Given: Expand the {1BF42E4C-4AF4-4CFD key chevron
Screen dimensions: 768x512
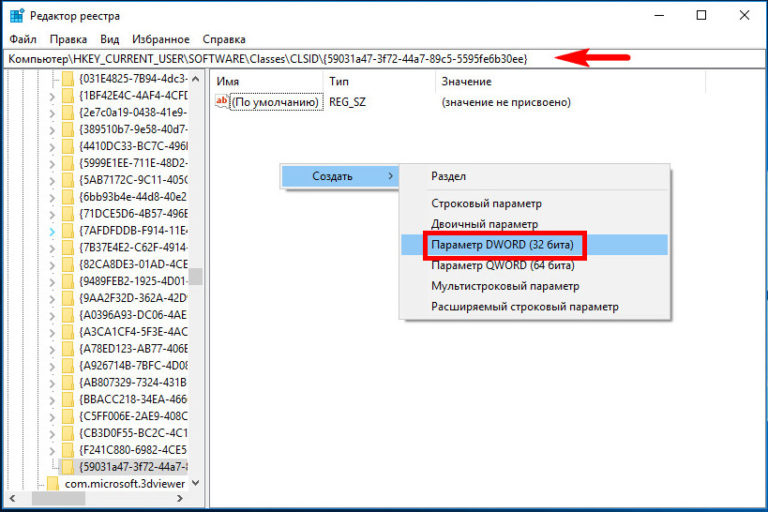Looking at the screenshot, I should tap(53, 95).
